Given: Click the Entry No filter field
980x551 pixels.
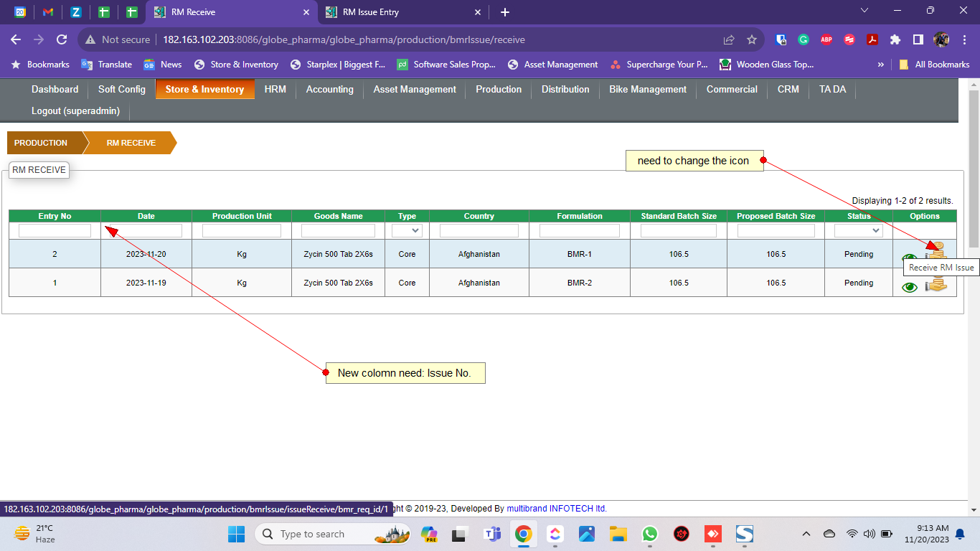Looking at the screenshot, I should [x=55, y=231].
